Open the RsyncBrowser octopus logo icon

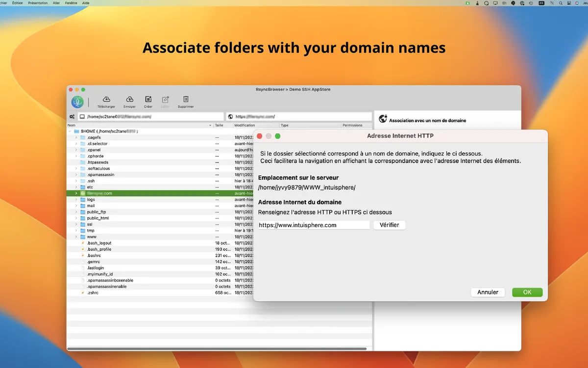(x=77, y=102)
